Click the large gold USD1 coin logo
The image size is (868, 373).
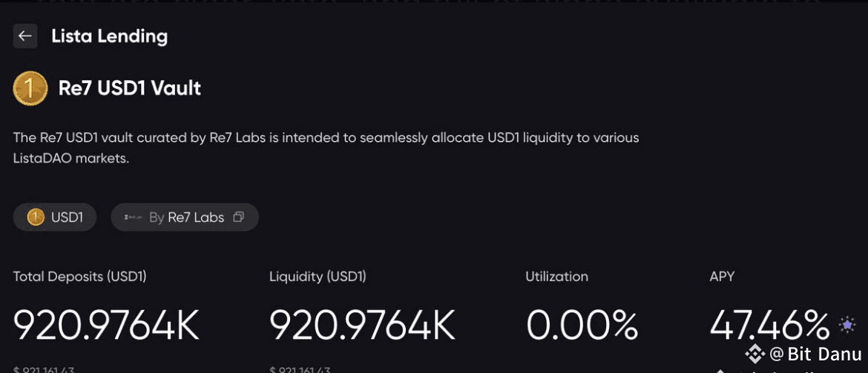coord(30,88)
